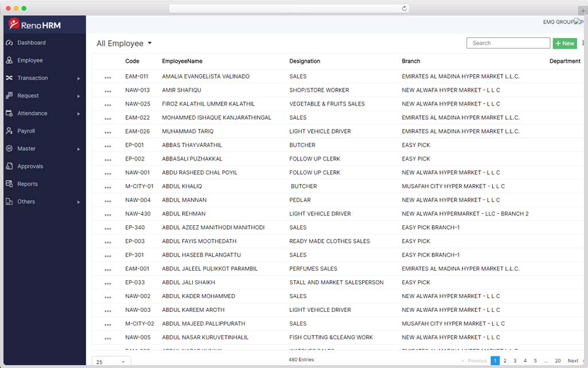588x368 pixels.
Task: Open three-dot actions for ABBAS THAYVARATHIL row
Action: 108,146
